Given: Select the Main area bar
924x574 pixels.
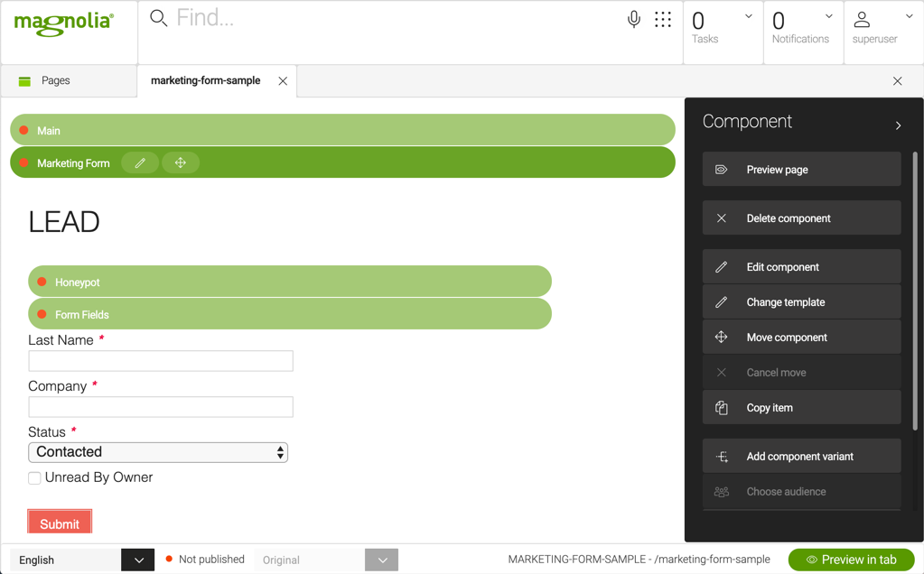Looking at the screenshot, I should click(342, 130).
